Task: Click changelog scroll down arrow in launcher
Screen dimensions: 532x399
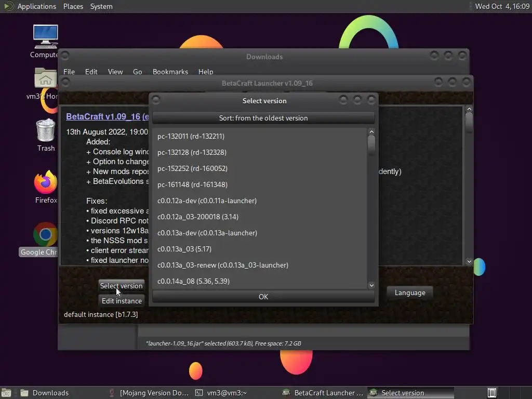Action: (469, 261)
